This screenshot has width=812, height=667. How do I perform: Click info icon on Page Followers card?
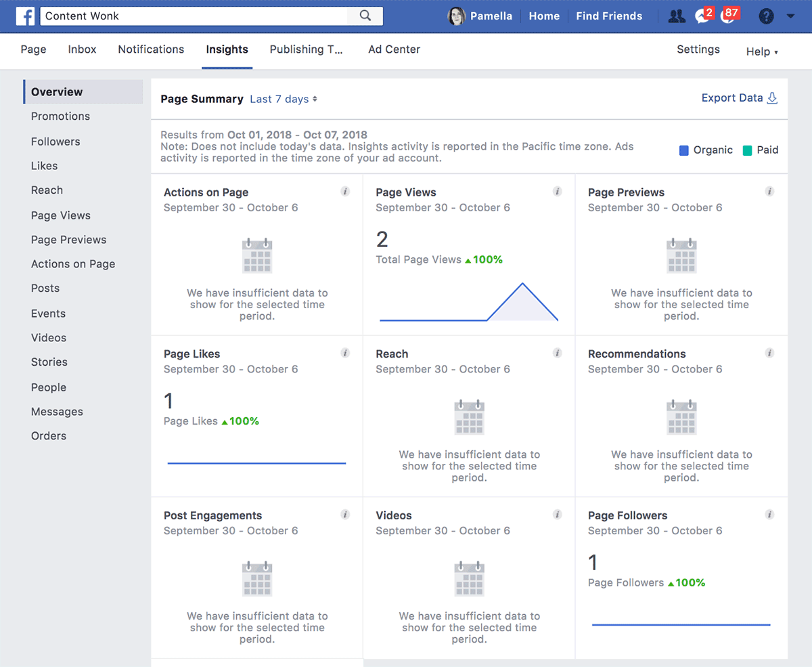(x=769, y=515)
